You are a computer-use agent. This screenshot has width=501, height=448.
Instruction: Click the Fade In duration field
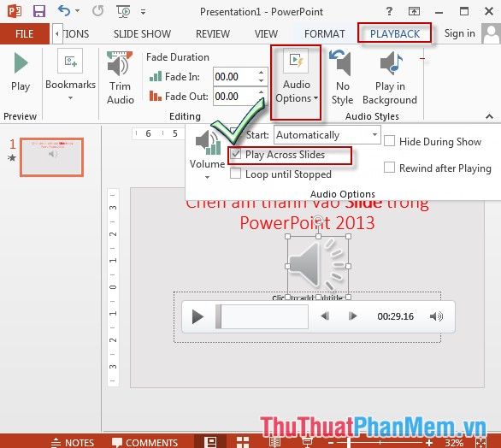click(x=235, y=77)
